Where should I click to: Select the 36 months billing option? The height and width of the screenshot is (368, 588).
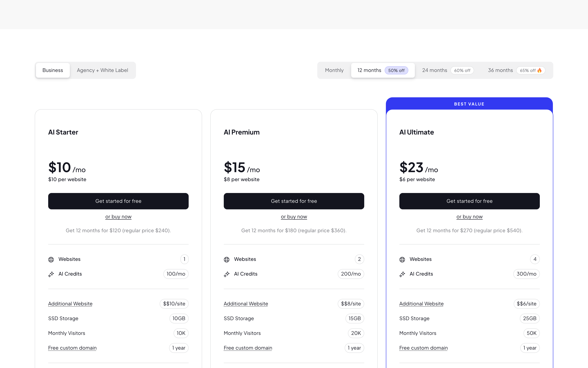[x=516, y=70]
